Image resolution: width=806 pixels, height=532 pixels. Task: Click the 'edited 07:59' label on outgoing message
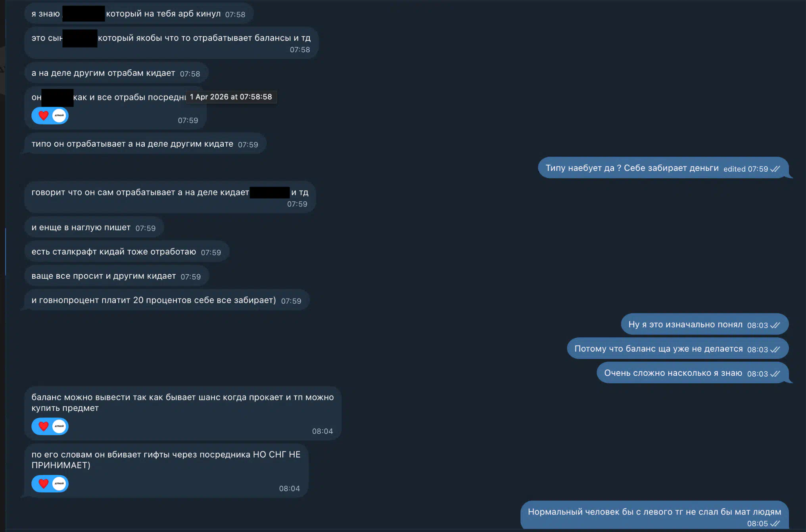point(745,169)
